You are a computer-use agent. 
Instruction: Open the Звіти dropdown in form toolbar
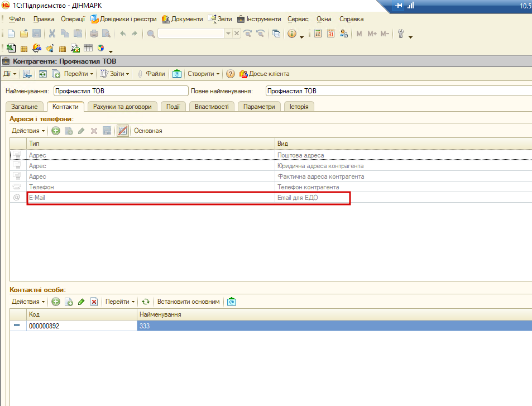(x=114, y=74)
